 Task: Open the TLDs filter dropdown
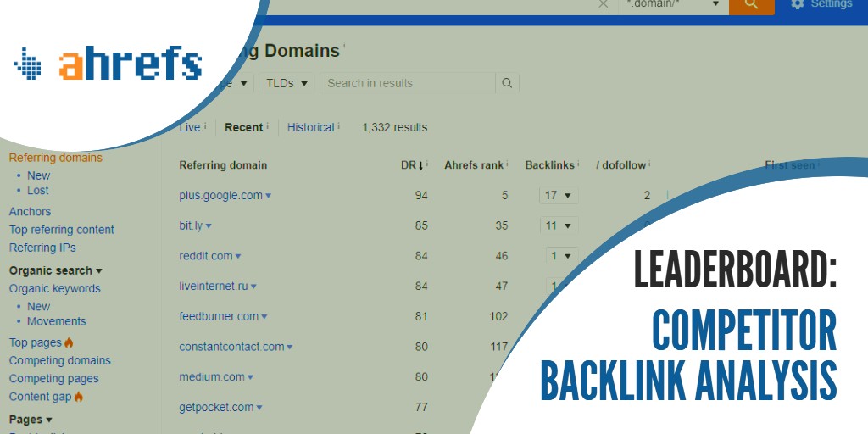(x=287, y=83)
